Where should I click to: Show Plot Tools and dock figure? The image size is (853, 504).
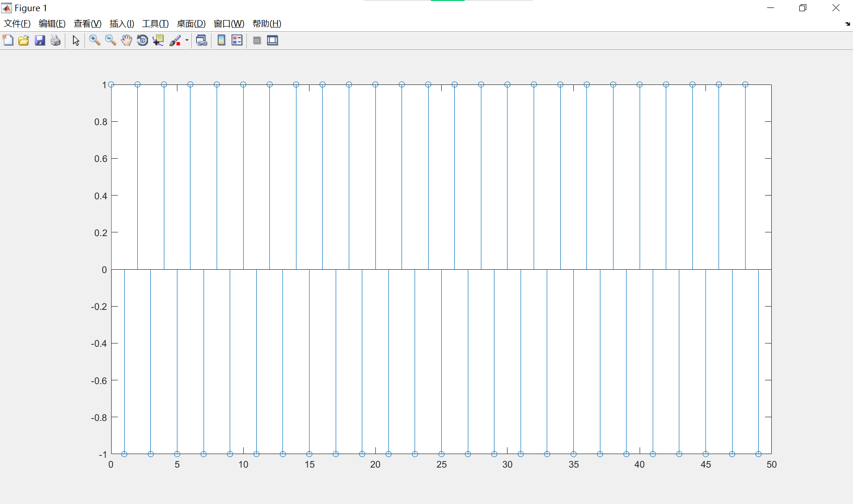tap(273, 41)
